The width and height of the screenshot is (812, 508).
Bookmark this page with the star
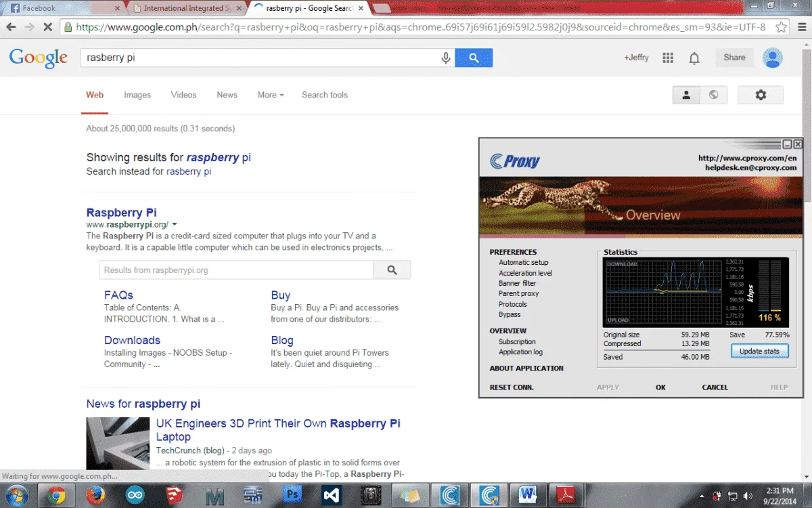781,27
